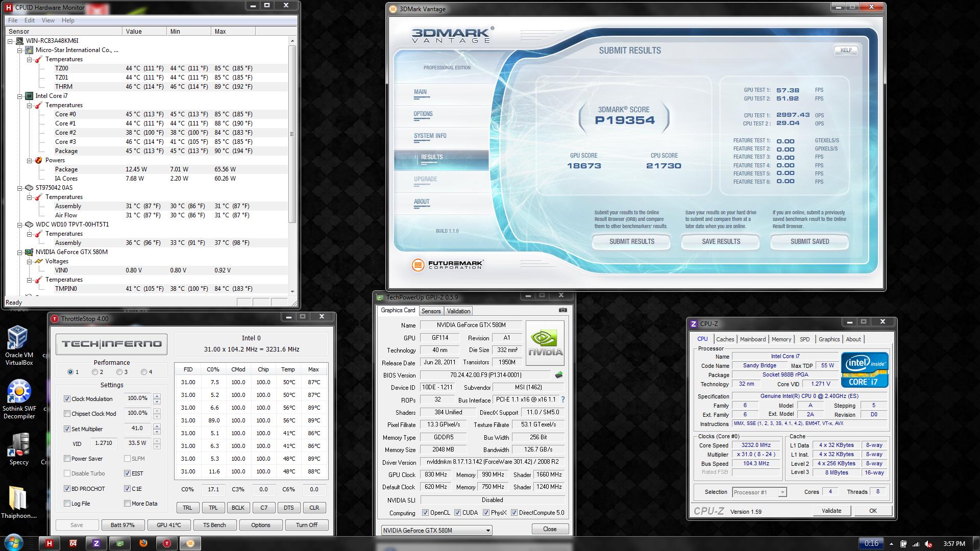980x551 pixels.
Task: Decrease the Set Multiplier value stepper
Action: [x=157, y=432]
